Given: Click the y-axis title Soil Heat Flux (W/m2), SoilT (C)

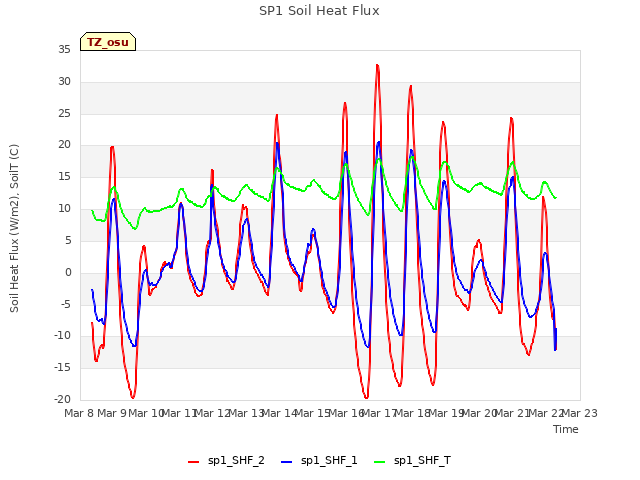Looking at the screenshot, I should coord(14,228).
